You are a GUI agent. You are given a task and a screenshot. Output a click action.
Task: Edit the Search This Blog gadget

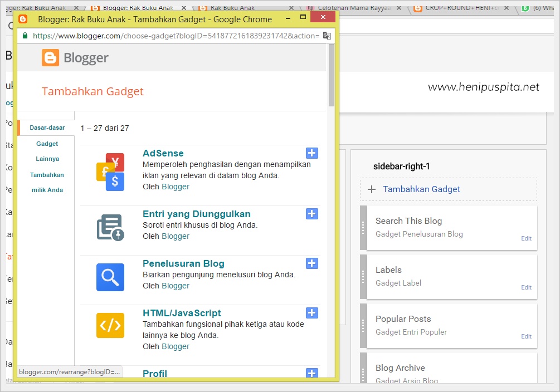click(526, 238)
